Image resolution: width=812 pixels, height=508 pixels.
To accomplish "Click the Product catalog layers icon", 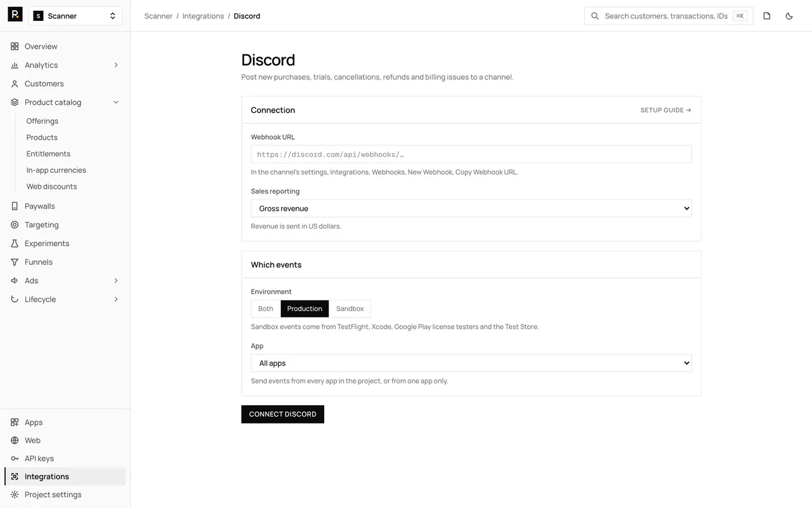I will click(x=15, y=102).
